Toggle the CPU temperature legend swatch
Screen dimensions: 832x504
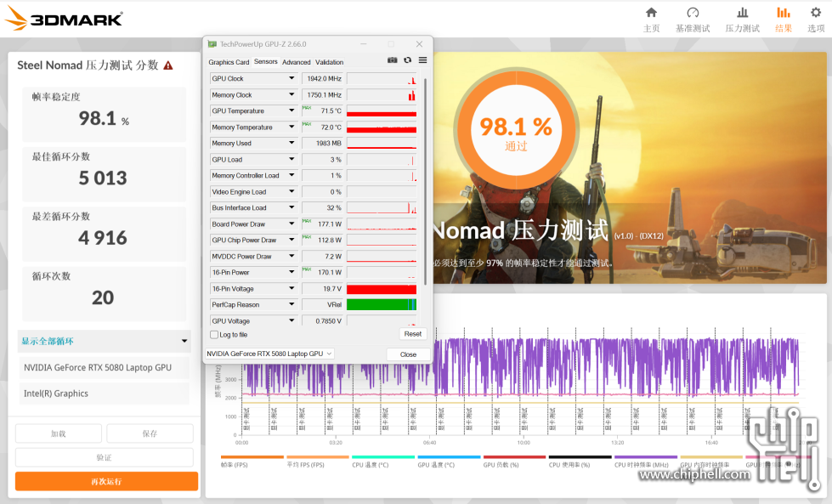[x=383, y=456]
